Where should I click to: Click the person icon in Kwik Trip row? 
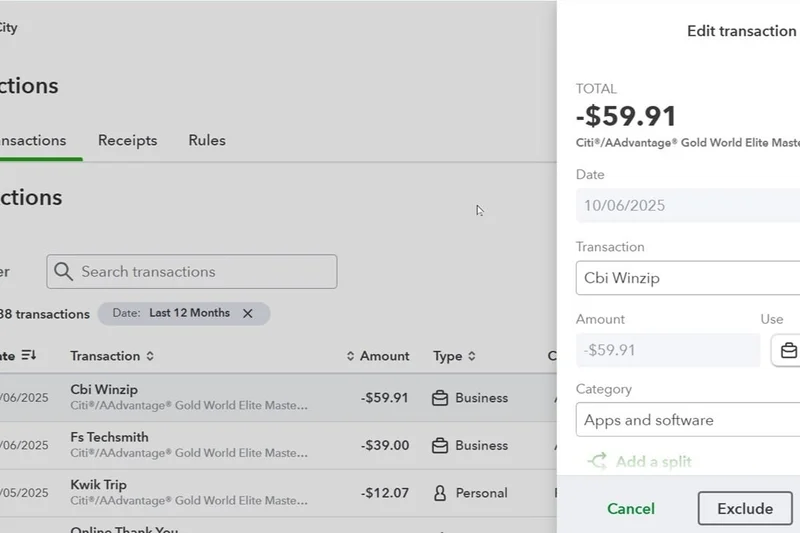[x=440, y=493]
